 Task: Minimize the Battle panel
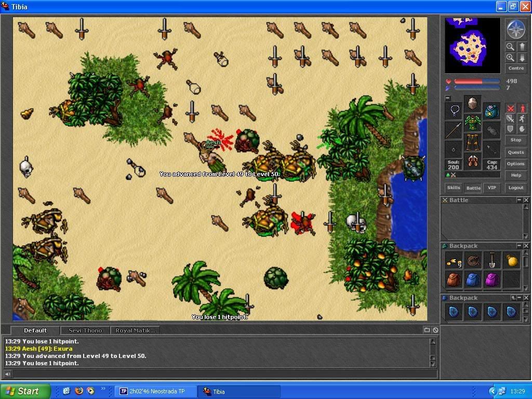pyautogui.click(x=519, y=200)
